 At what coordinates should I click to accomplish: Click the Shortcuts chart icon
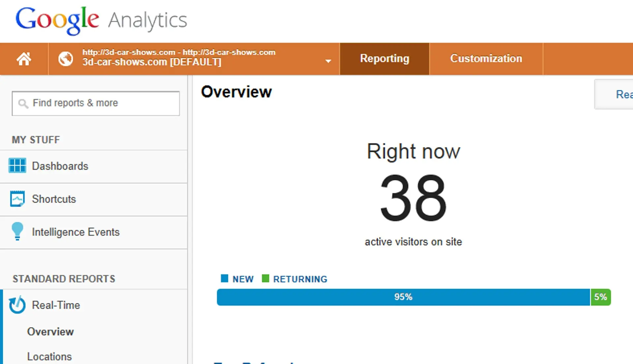pyautogui.click(x=17, y=199)
